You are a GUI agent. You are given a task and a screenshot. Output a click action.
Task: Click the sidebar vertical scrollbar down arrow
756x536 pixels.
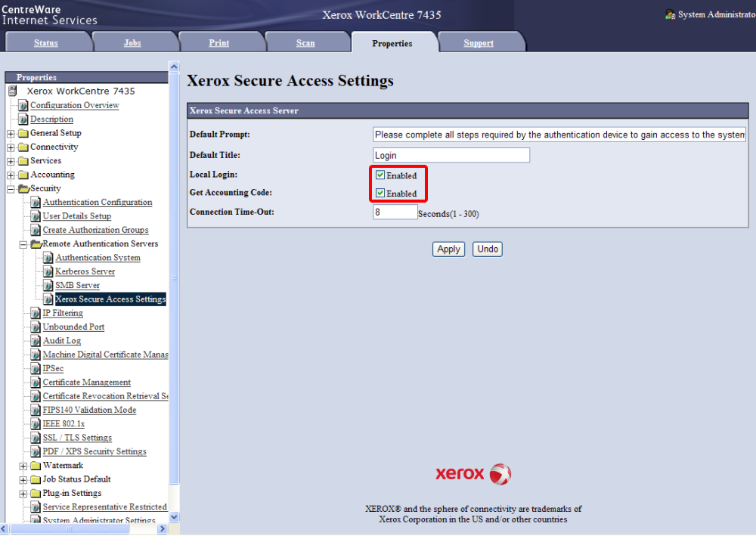pyautogui.click(x=174, y=517)
